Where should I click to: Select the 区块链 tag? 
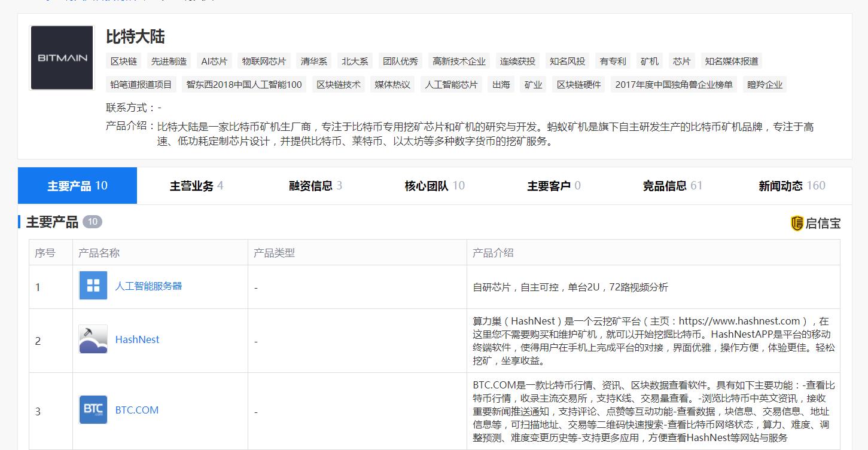point(124,61)
